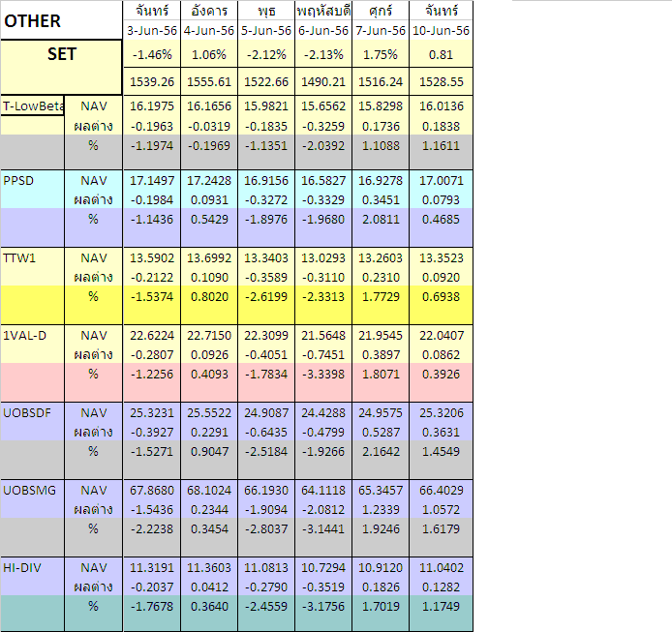
Task: Click the 5-Jun-56 date header
Action: point(266,31)
